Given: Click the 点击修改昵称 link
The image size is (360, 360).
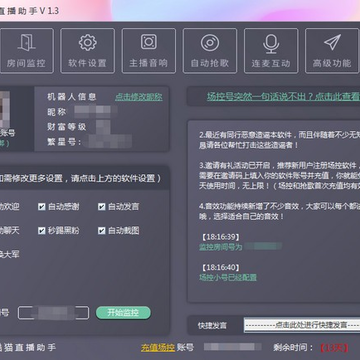Looking at the screenshot, I should (x=139, y=97).
